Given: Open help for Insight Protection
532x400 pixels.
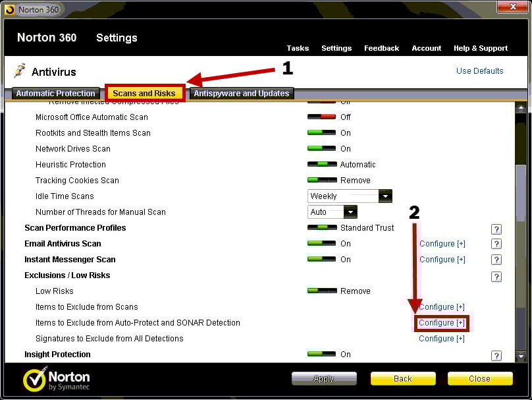Looking at the screenshot, I should (496, 355).
